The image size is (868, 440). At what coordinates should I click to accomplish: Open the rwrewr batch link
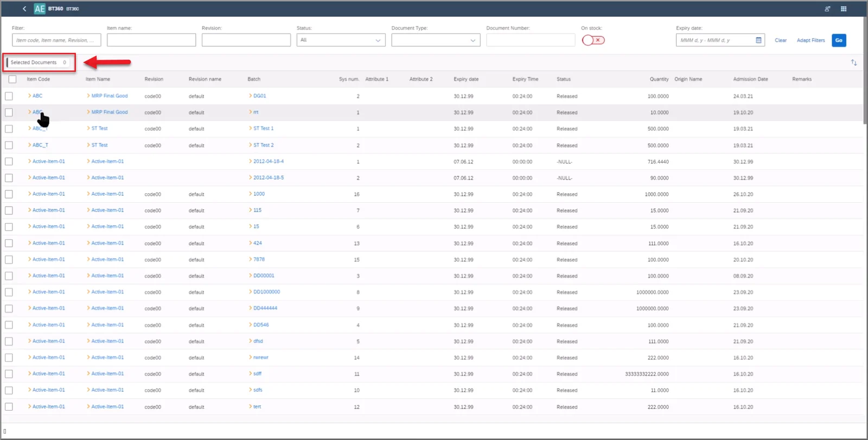pyautogui.click(x=261, y=358)
